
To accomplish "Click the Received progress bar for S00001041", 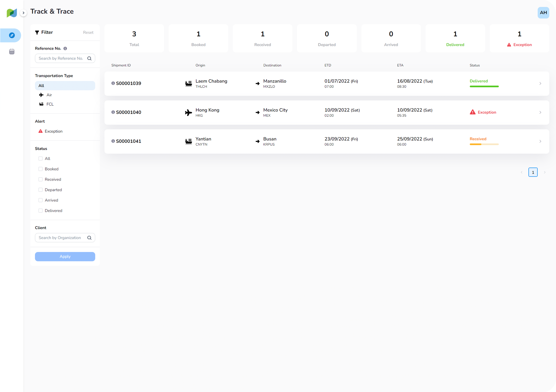I will 484,144.
